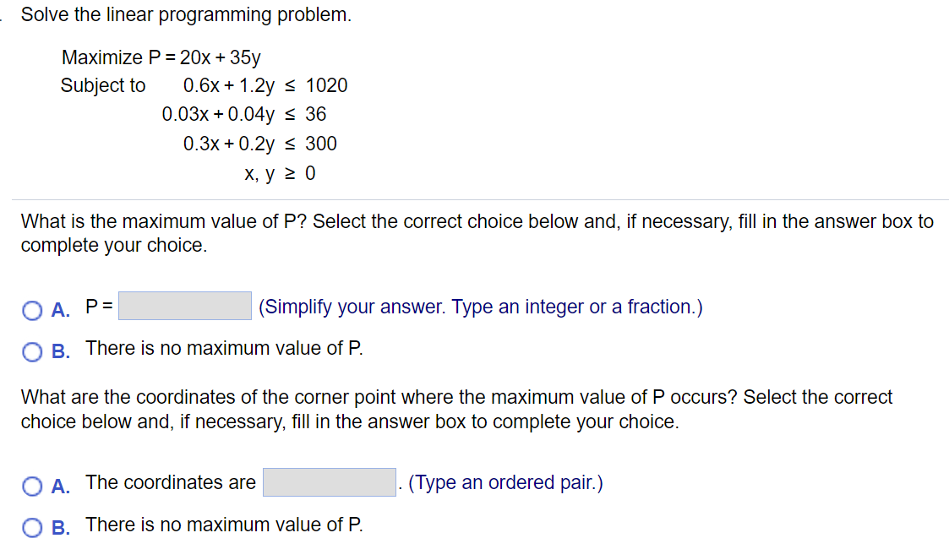Click the hint '(Type an ordered pair.)'

tap(506, 482)
